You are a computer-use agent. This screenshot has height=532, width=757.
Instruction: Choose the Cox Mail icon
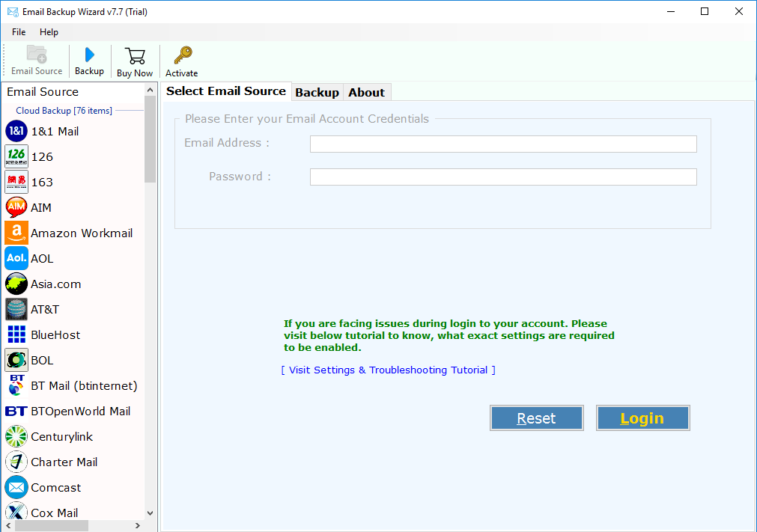tap(16, 511)
